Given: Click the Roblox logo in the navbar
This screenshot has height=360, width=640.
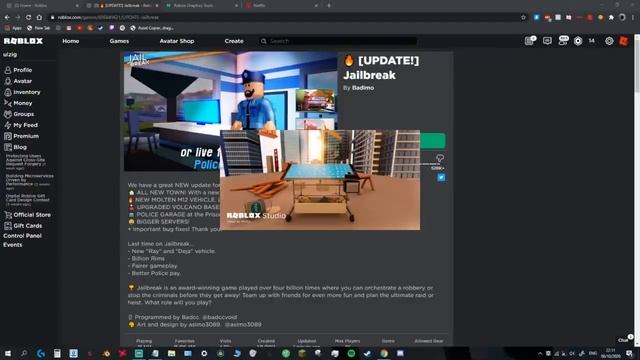Looking at the screenshot, I should click(x=23, y=41).
